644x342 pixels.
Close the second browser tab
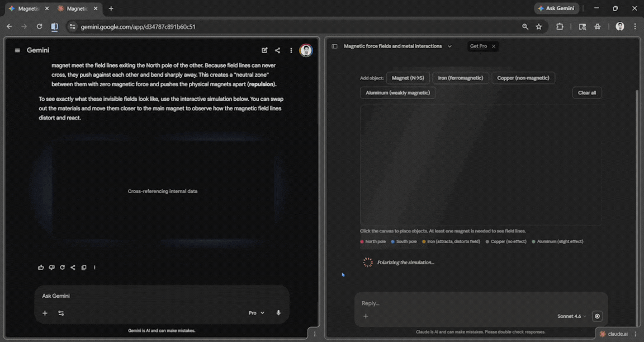coord(95,8)
